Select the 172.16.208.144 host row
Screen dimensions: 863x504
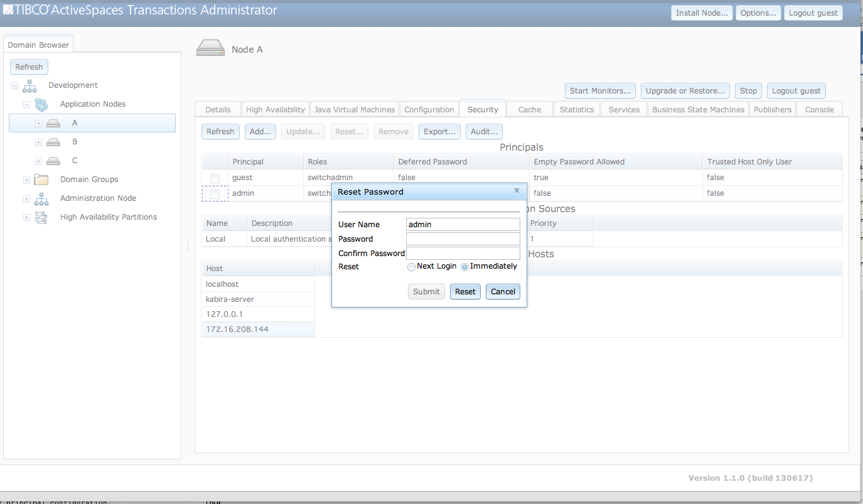[x=257, y=330]
